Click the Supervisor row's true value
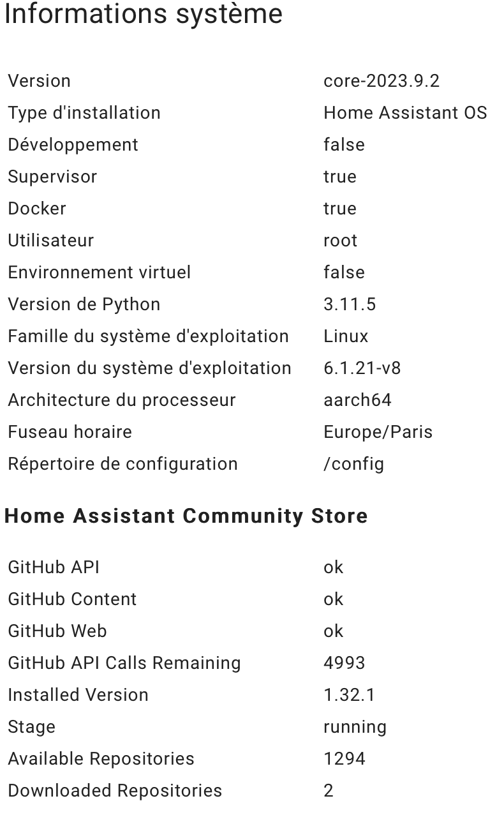 (x=340, y=177)
